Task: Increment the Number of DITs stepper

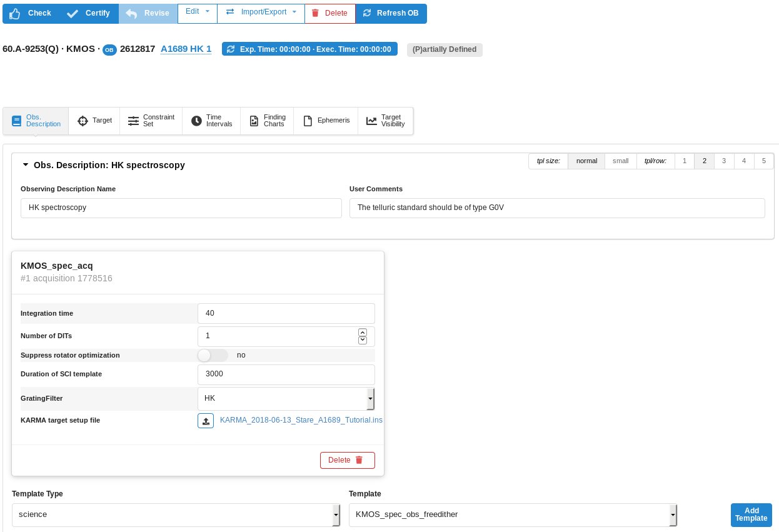Action: (362, 332)
